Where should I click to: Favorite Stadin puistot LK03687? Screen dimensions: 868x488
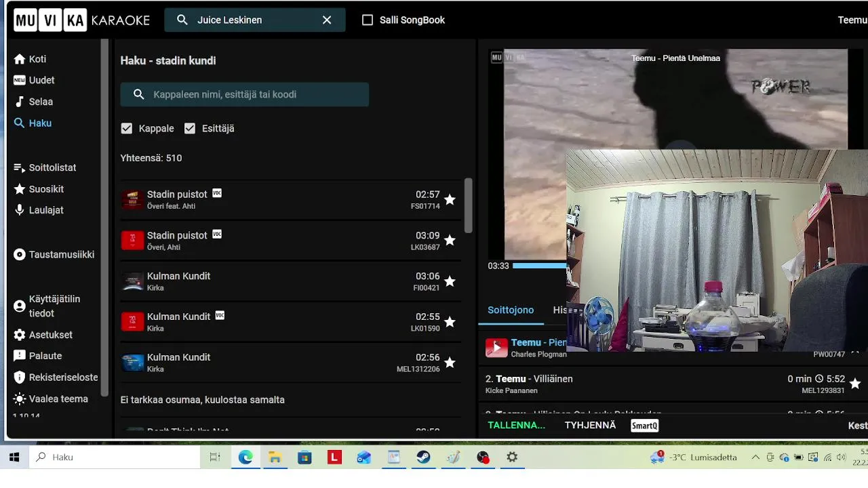point(450,241)
